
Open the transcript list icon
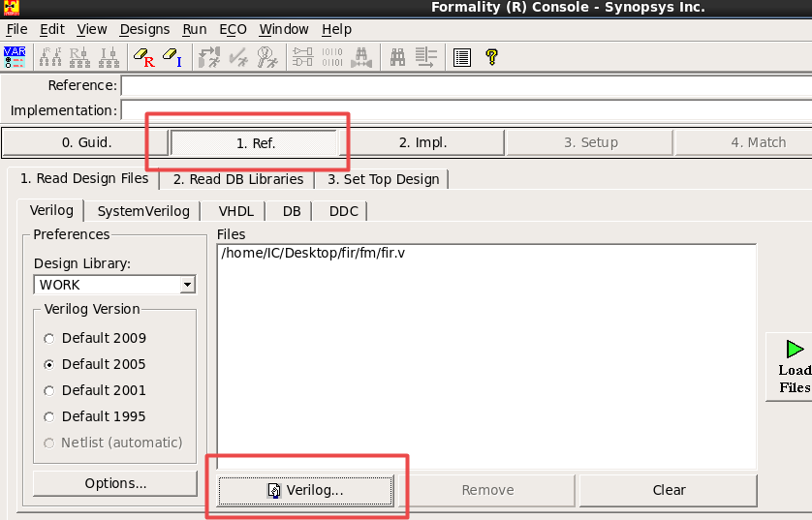(462, 57)
